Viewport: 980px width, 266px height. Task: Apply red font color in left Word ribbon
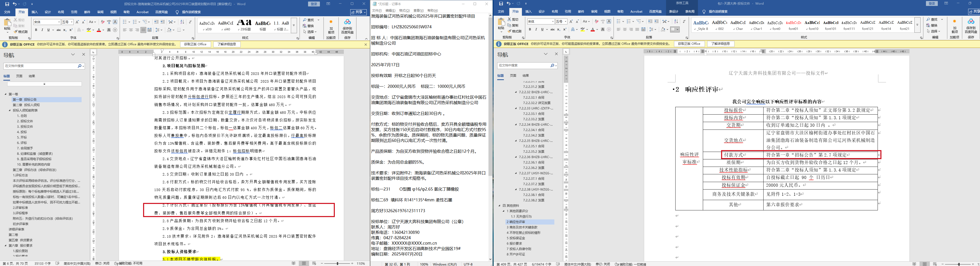pyautogui.click(x=99, y=30)
